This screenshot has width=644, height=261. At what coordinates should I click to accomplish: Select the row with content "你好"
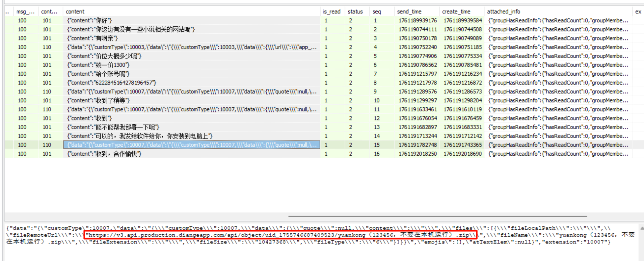coord(90,20)
